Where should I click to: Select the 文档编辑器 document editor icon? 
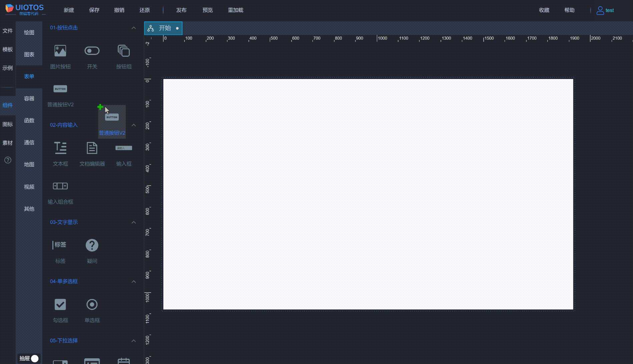pyautogui.click(x=92, y=148)
